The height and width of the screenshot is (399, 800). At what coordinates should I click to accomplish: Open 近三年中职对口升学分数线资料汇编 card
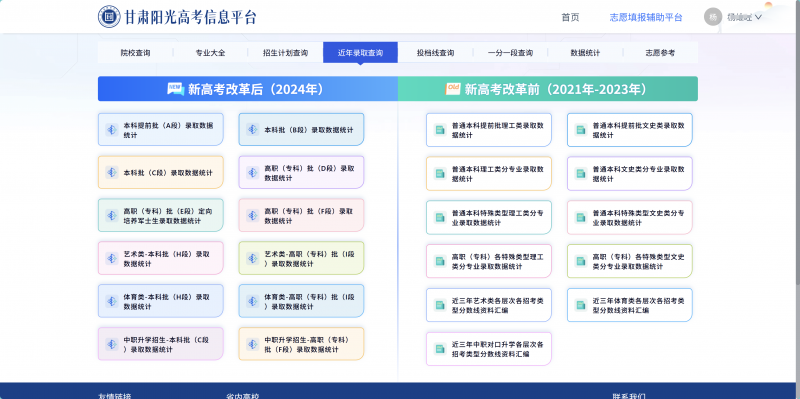(x=489, y=349)
